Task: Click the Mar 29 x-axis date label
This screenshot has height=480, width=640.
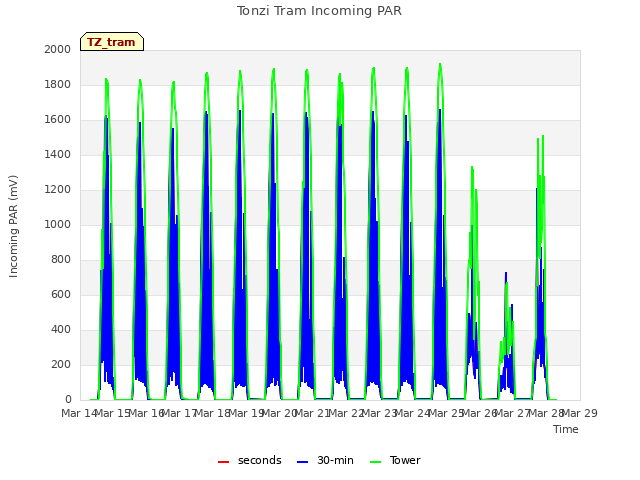Action: (580, 413)
